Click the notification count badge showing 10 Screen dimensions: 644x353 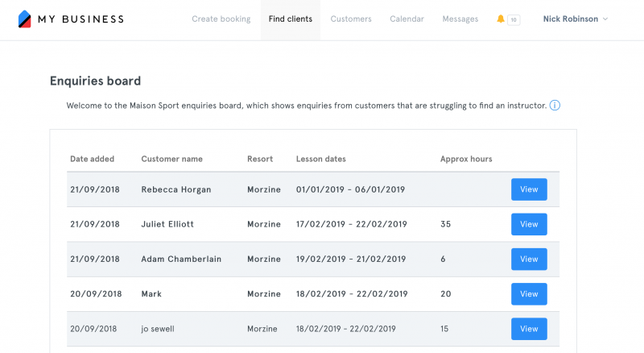coord(514,20)
